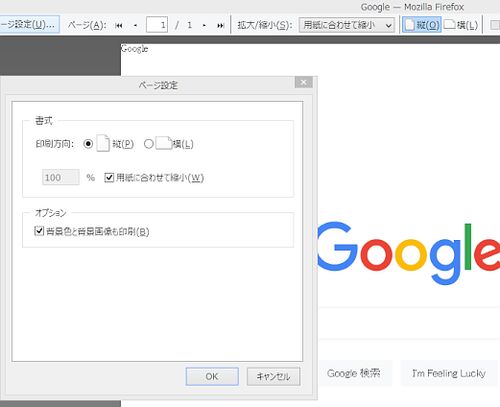
Task: Click the page number input field
Action: click(157, 25)
